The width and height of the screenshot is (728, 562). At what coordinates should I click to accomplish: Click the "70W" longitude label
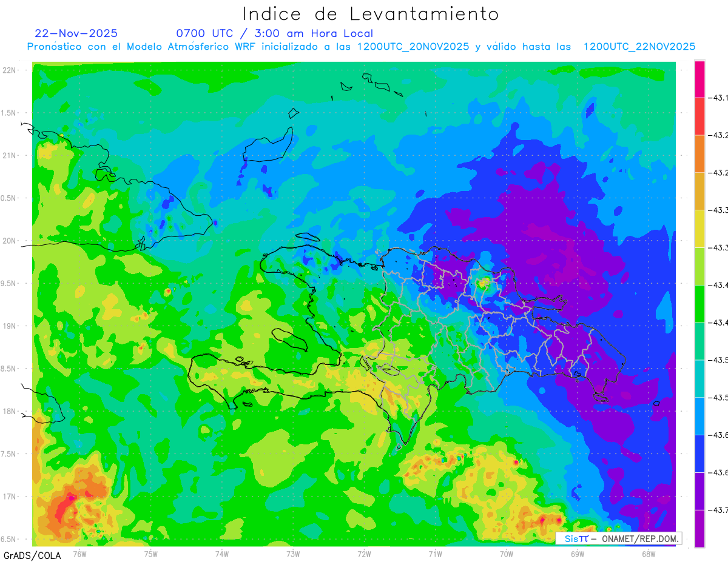tap(506, 553)
